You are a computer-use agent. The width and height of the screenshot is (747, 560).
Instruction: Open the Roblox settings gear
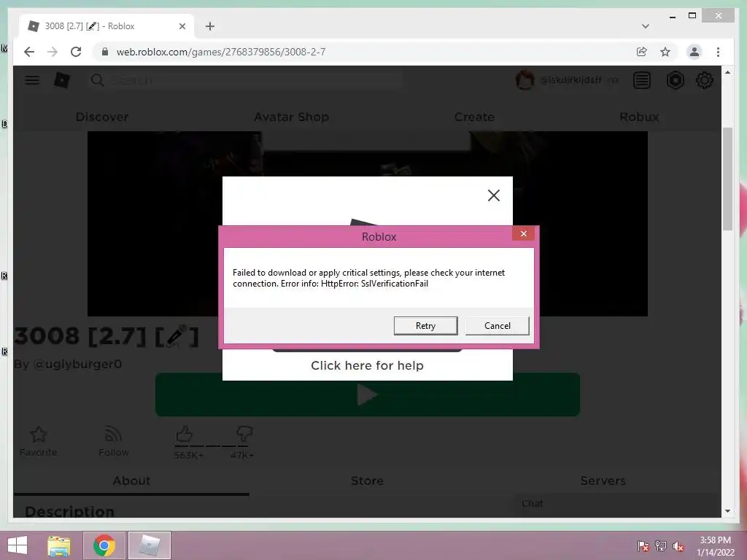pos(705,80)
